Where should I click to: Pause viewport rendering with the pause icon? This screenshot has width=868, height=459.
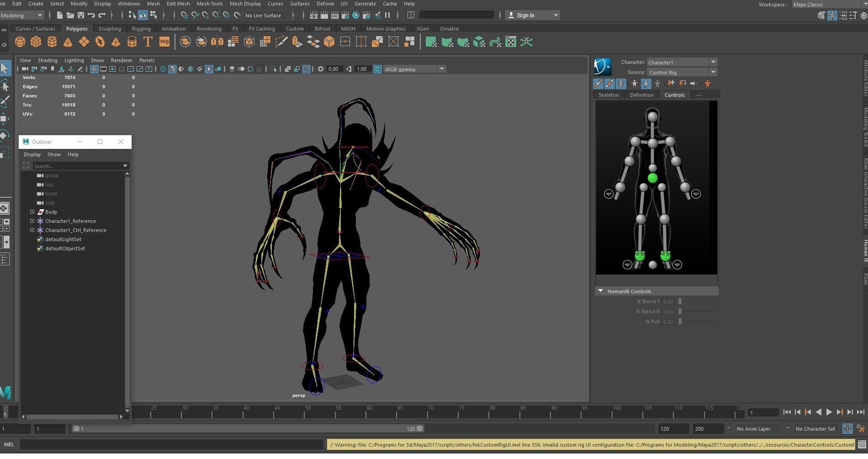coord(387,15)
